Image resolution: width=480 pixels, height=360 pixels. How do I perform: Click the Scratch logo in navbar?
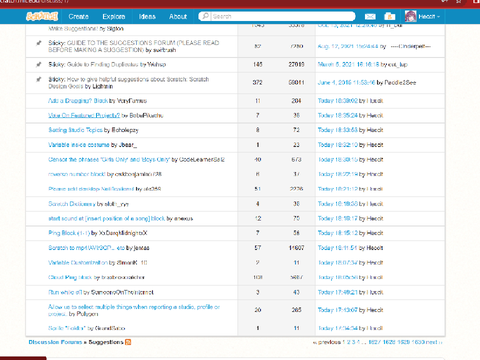(42, 16)
